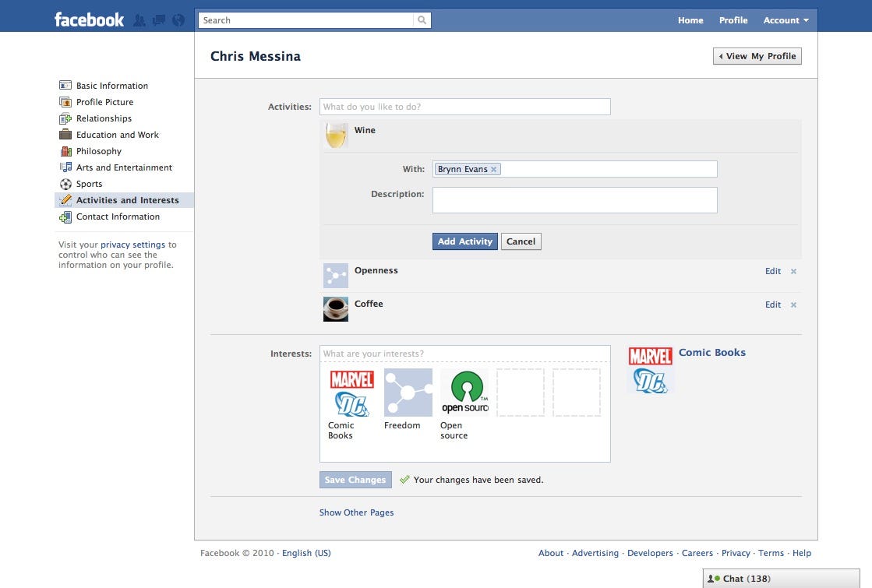Click the search magnifier button

pyautogui.click(x=422, y=20)
